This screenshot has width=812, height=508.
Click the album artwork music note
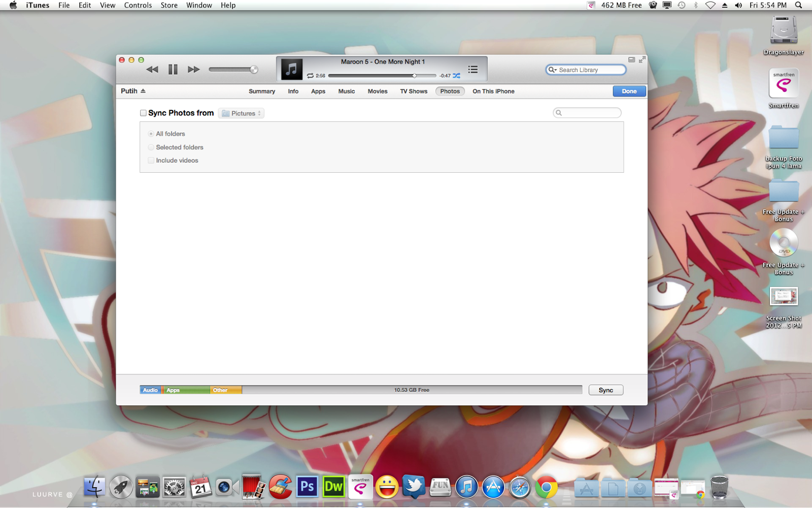click(292, 69)
